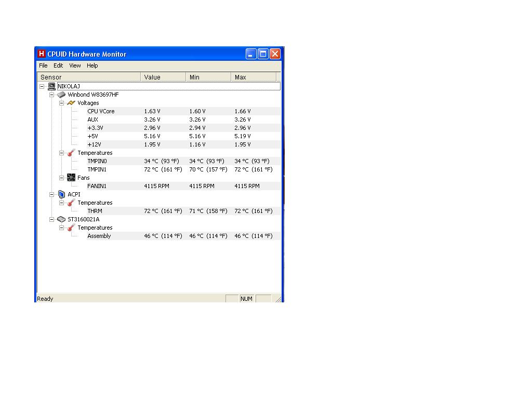
Task: Click the ACPI shield icon
Action: click(x=61, y=194)
